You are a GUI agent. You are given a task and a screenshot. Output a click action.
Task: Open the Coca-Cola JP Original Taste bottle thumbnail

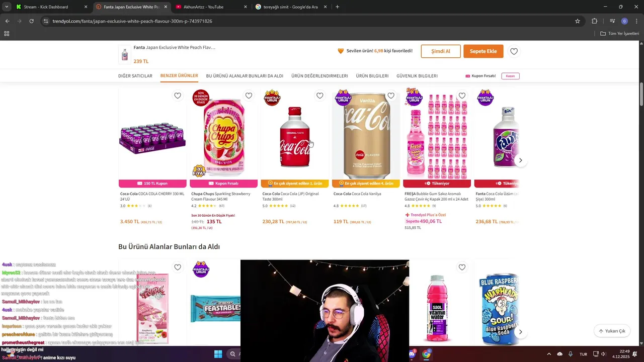point(295,137)
